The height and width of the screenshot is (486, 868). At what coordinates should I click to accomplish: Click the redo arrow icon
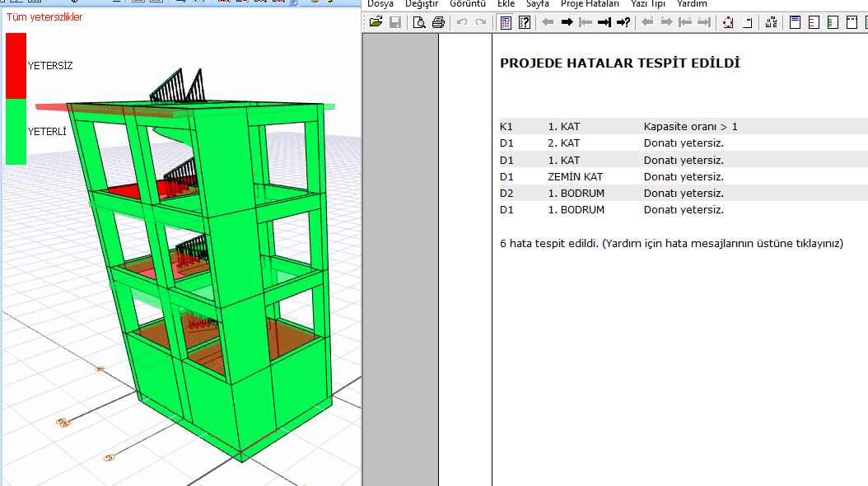[x=481, y=22]
